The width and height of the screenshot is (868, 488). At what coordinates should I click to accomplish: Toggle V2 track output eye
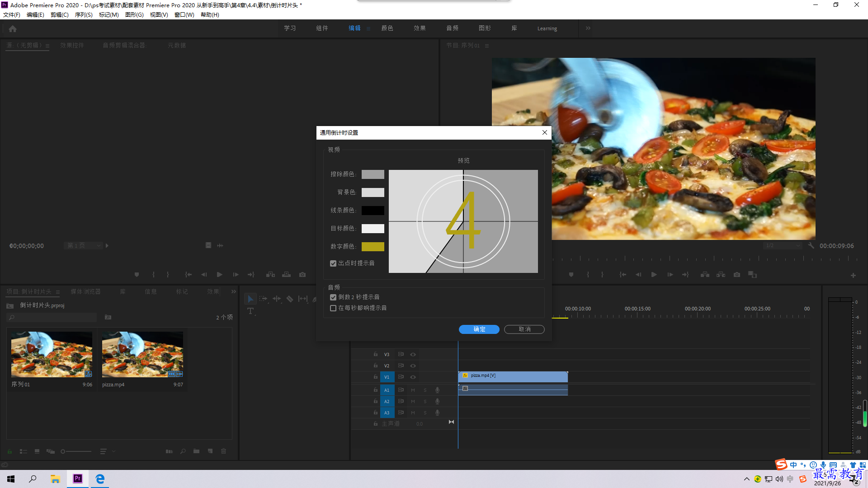[x=413, y=366]
